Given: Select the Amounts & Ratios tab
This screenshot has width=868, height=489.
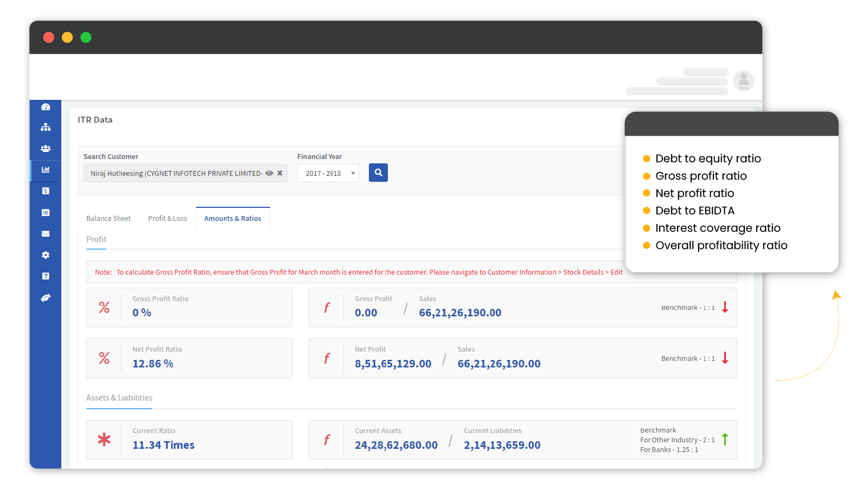Looking at the screenshot, I should 233,218.
